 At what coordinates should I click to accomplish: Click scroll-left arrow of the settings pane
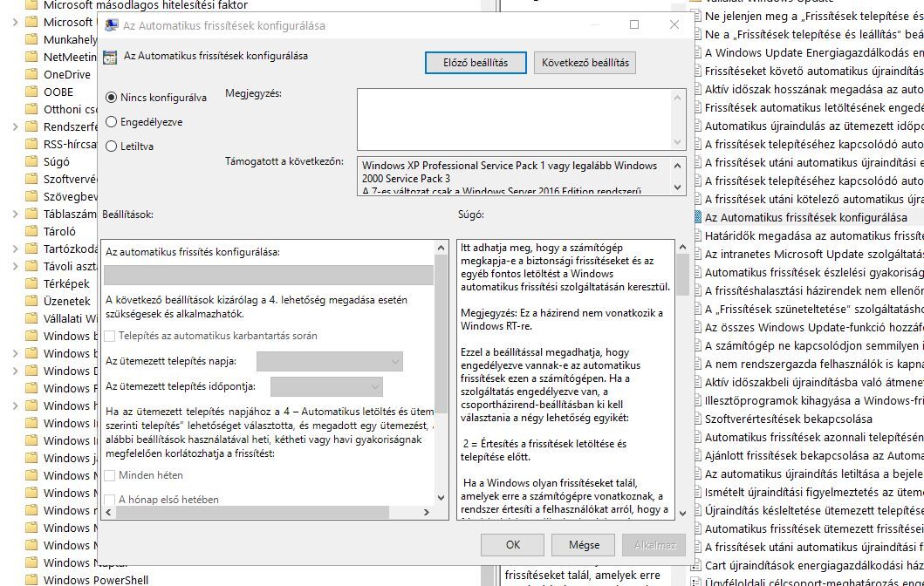[108, 513]
